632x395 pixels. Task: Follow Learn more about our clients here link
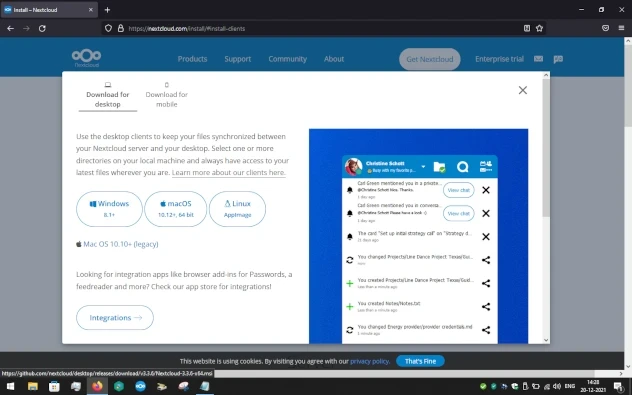[x=229, y=173]
